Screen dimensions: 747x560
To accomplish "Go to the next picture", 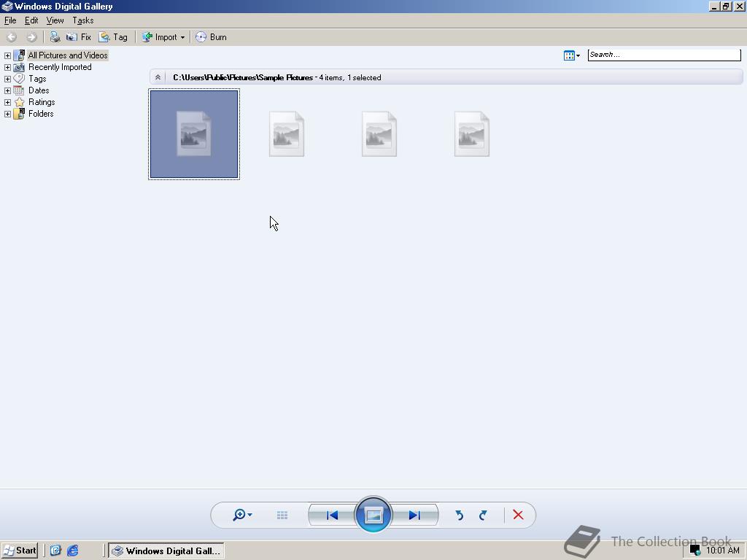I will pyautogui.click(x=414, y=516).
